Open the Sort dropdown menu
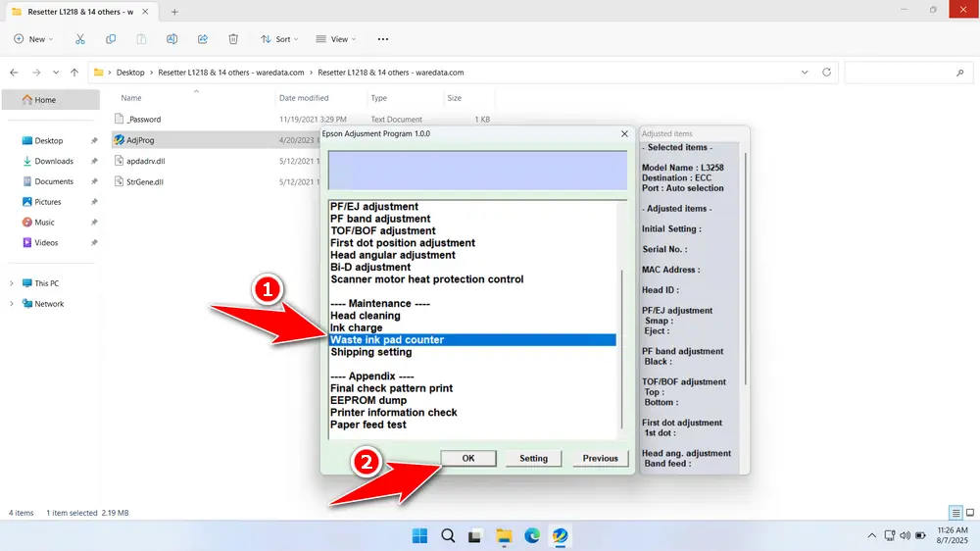This screenshot has height=551, width=980. point(279,39)
